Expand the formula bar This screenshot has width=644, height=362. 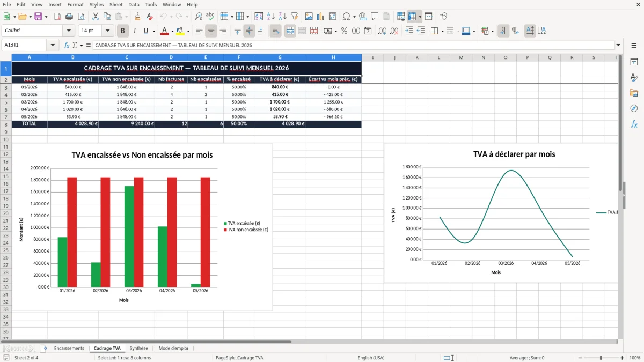pyautogui.click(x=618, y=46)
